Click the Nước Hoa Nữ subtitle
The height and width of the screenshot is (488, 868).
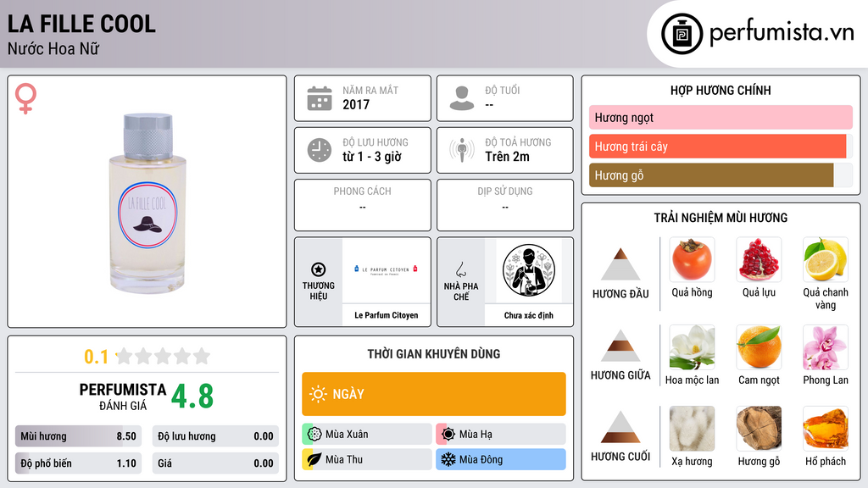coord(53,48)
